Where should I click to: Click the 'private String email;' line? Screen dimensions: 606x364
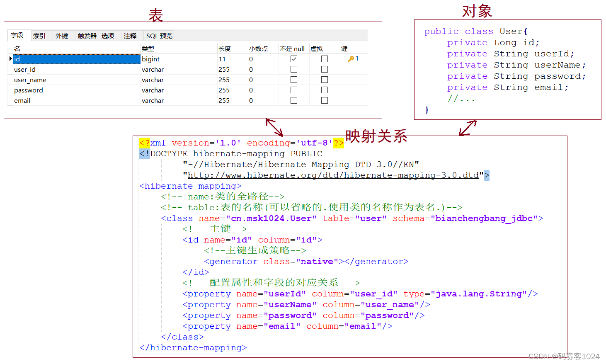tap(508, 87)
